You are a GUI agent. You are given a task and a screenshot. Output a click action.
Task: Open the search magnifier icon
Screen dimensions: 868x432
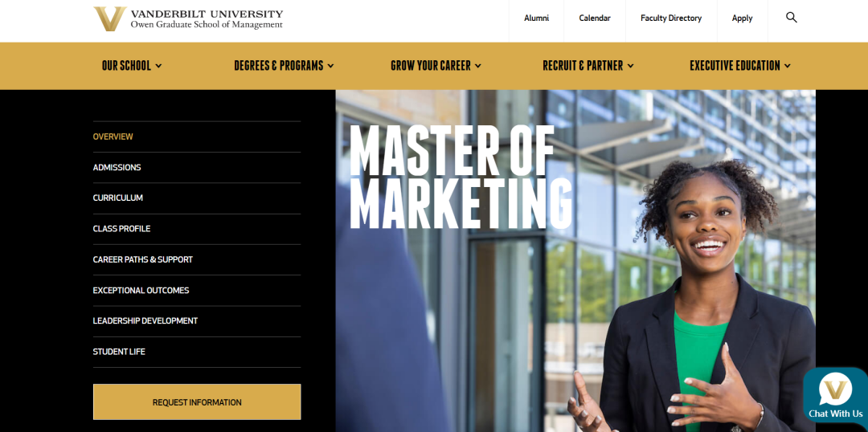coord(791,18)
